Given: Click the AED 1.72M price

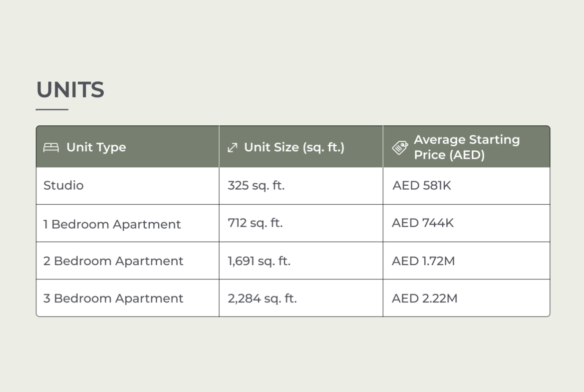Looking at the screenshot, I should 423,261.
